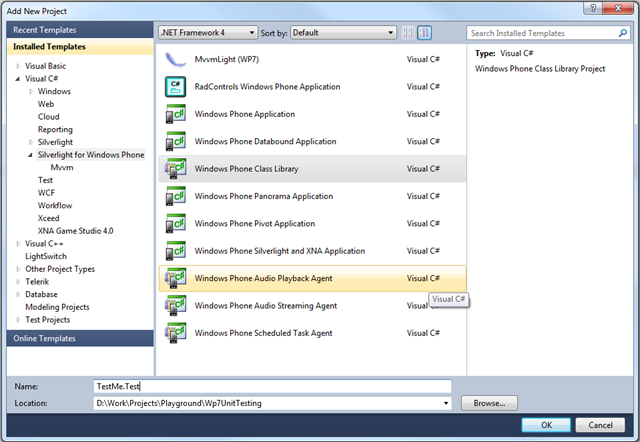Select RadControls Windows Phone Application text
The image size is (640, 442).
point(267,87)
